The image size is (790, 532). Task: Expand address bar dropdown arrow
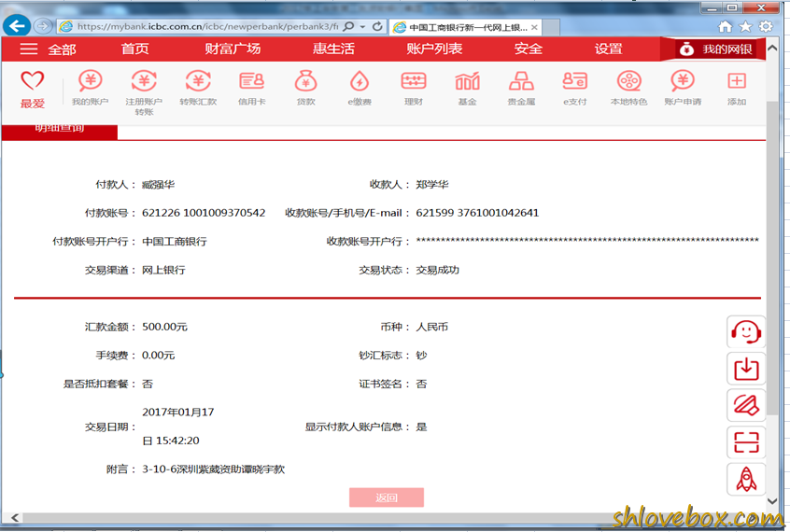[362, 27]
